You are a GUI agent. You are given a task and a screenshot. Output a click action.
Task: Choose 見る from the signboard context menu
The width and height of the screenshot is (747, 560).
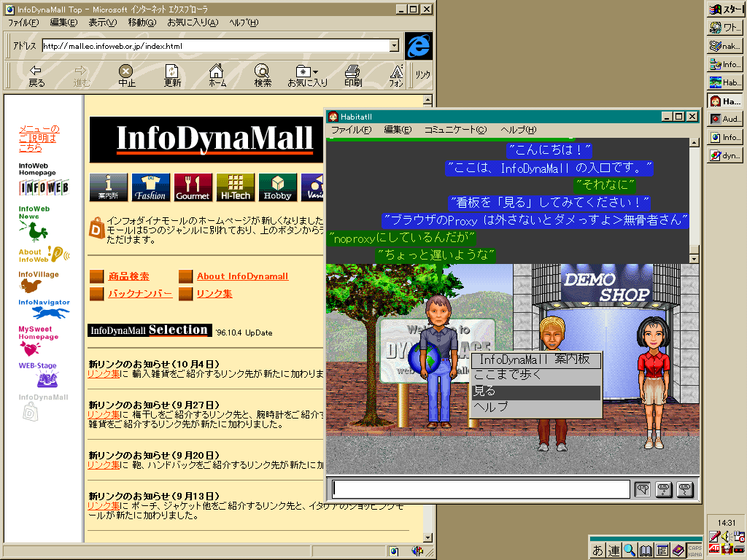click(536, 392)
